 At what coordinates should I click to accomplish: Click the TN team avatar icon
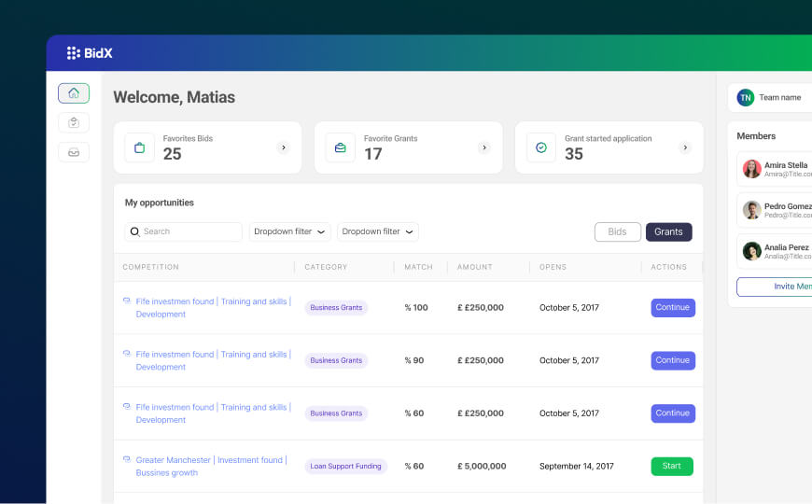pyautogui.click(x=745, y=97)
